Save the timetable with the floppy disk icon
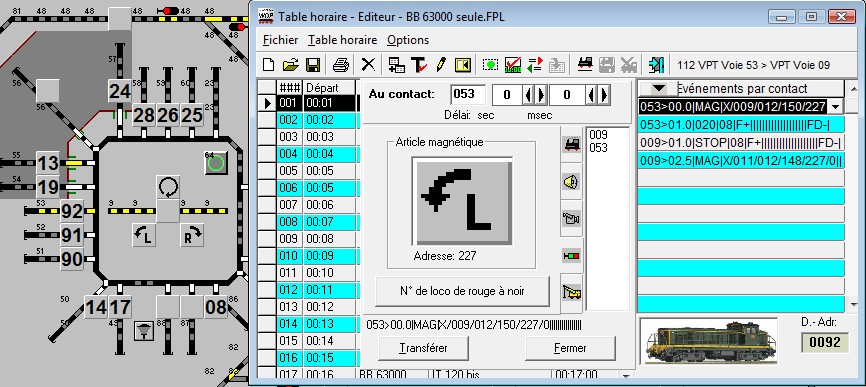The image size is (866, 387). pos(313,65)
